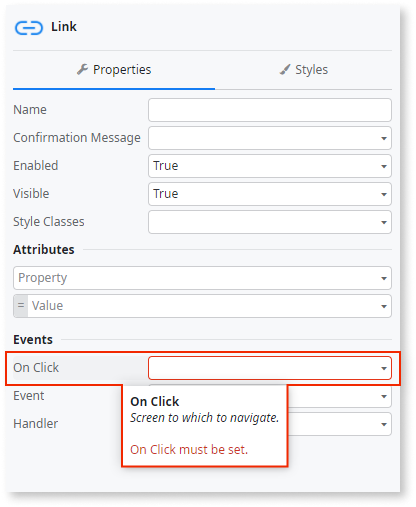Click the On Click input field
Image resolution: width=416 pixels, height=507 pixels.
(x=270, y=368)
